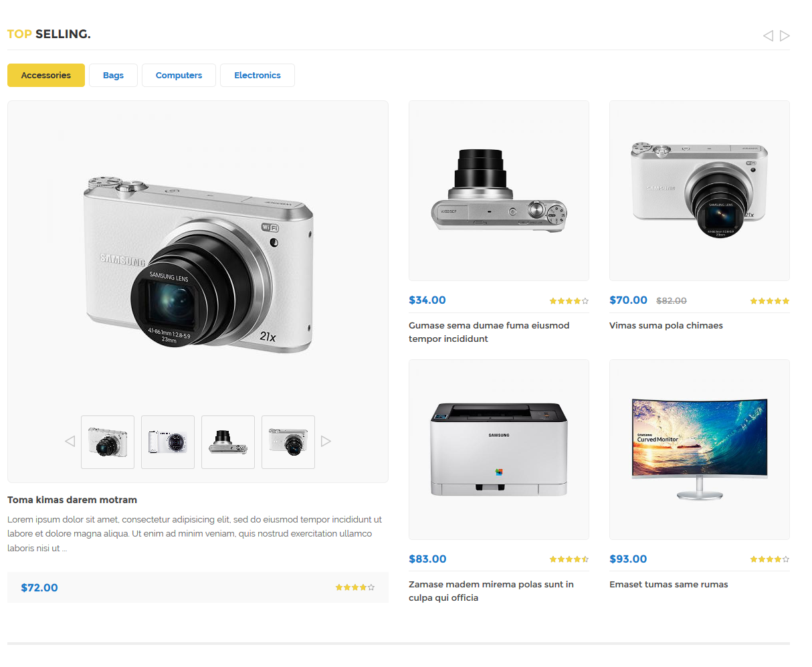The height and width of the screenshot is (667, 812).
Task: Click star rating of $93.00 monitor
Action: (770, 559)
